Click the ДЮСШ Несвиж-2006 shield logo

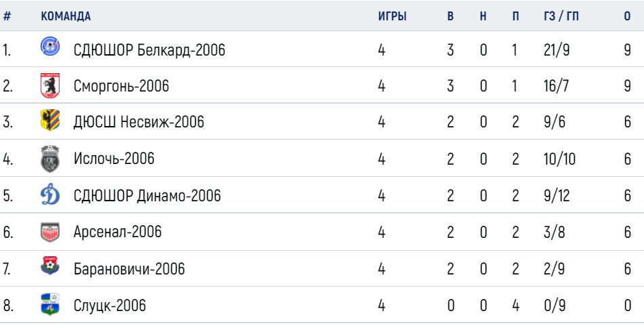50,120
